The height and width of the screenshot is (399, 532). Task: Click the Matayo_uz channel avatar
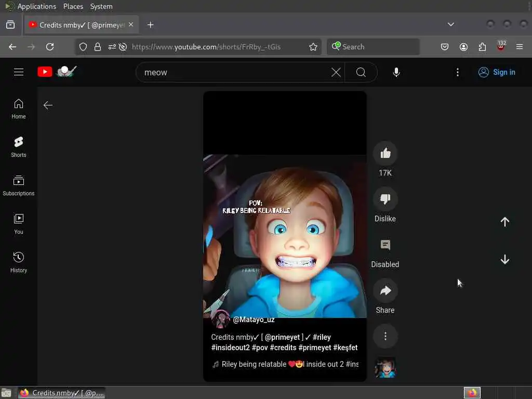click(220, 320)
